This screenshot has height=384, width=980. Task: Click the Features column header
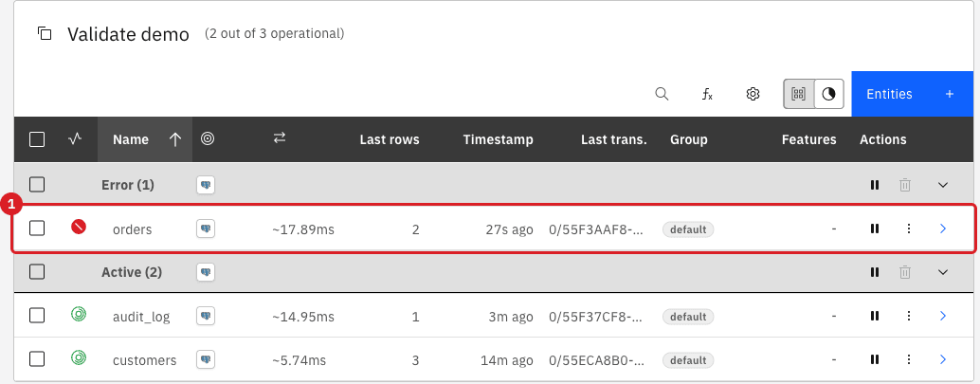tap(808, 139)
